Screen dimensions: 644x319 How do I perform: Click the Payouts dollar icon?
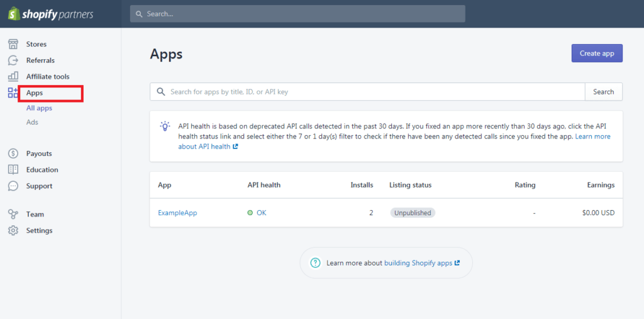(x=13, y=154)
